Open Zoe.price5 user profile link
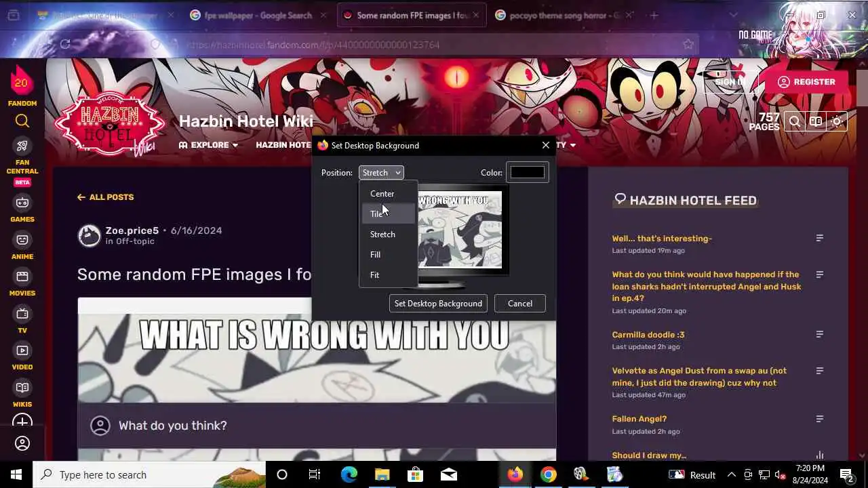The image size is (868, 488). pyautogui.click(x=132, y=230)
